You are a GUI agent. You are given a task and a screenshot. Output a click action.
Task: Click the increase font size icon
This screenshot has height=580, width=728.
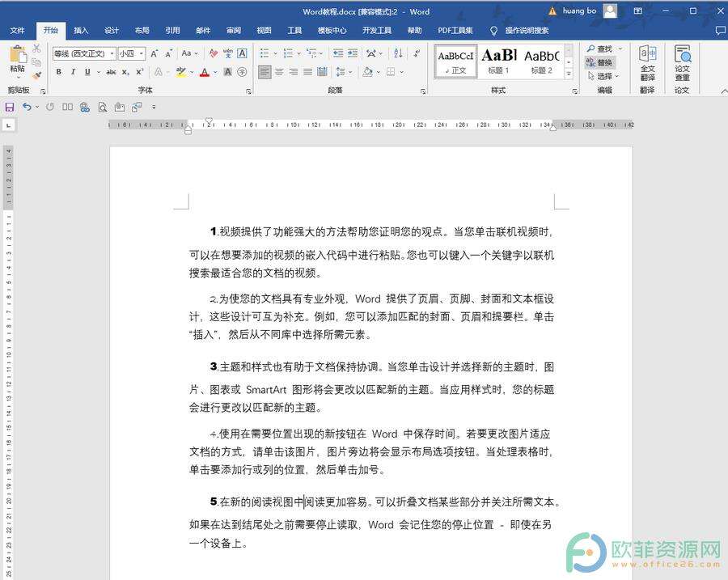tap(154, 53)
